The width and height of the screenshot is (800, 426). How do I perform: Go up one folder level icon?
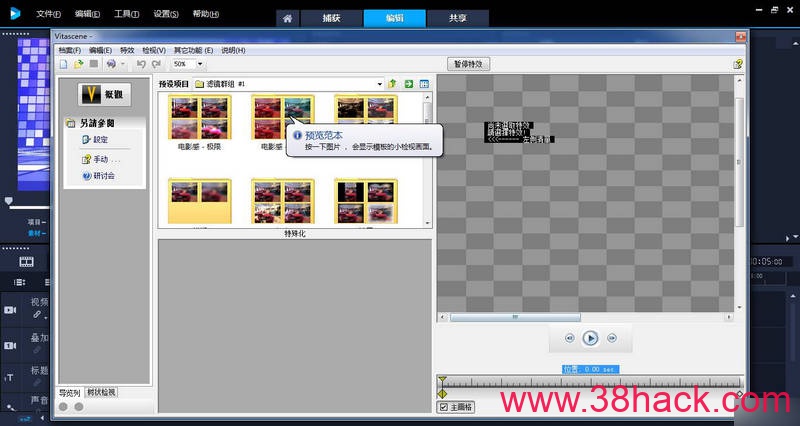click(x=392, y=84)
